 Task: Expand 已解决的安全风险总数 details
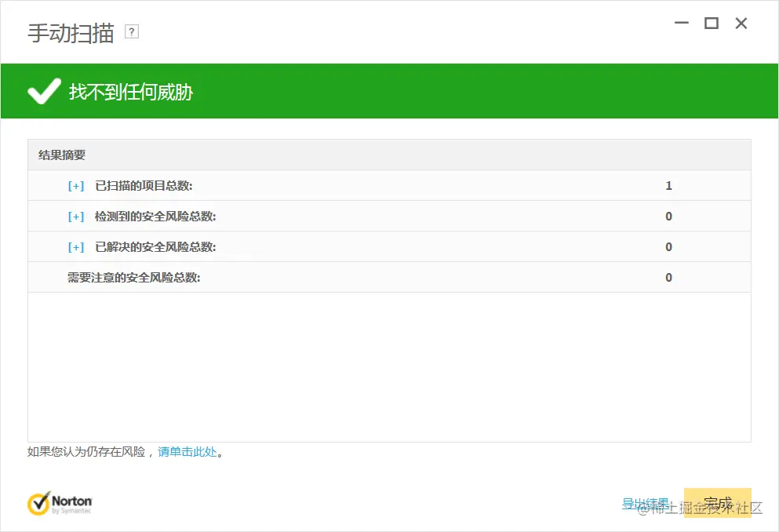[x=76, y=247]
